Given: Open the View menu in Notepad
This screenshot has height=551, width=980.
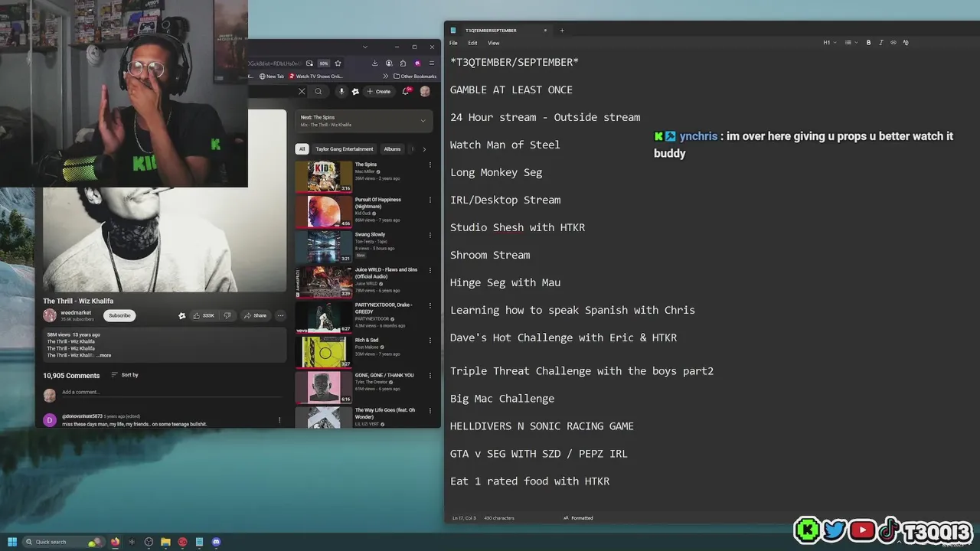Looking at the screenshot, I should 494,43.
